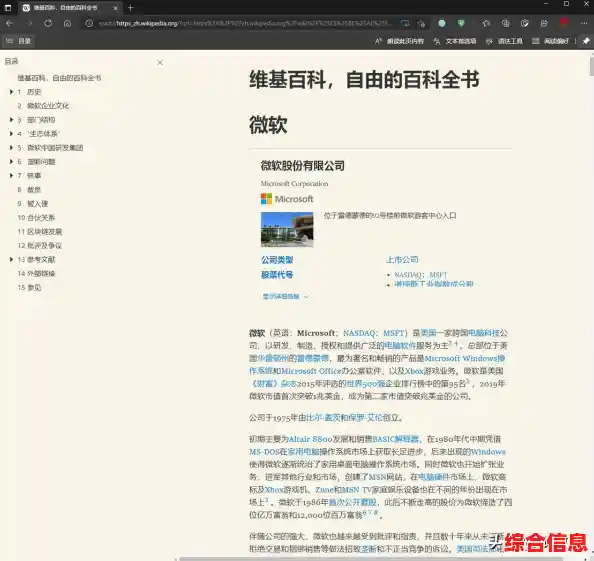
Task: Open the 保罗·艾伦 link
Action: click(365, 417)
